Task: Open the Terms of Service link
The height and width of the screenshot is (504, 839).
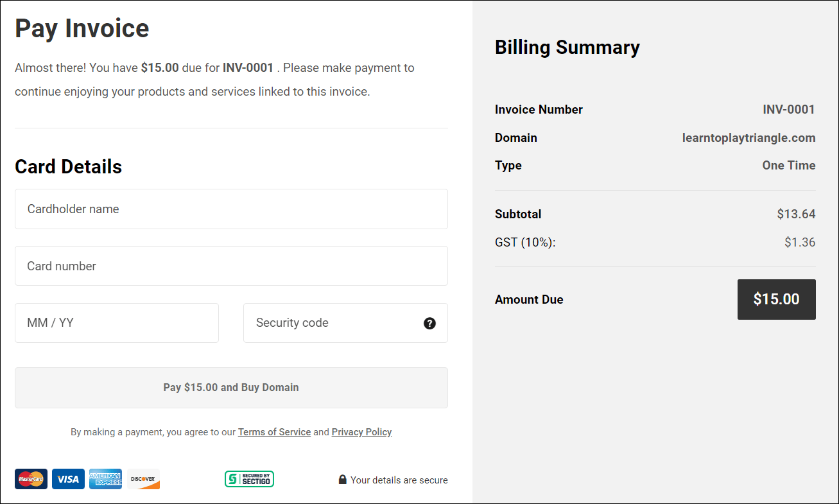Action: (x=274, y=432)
